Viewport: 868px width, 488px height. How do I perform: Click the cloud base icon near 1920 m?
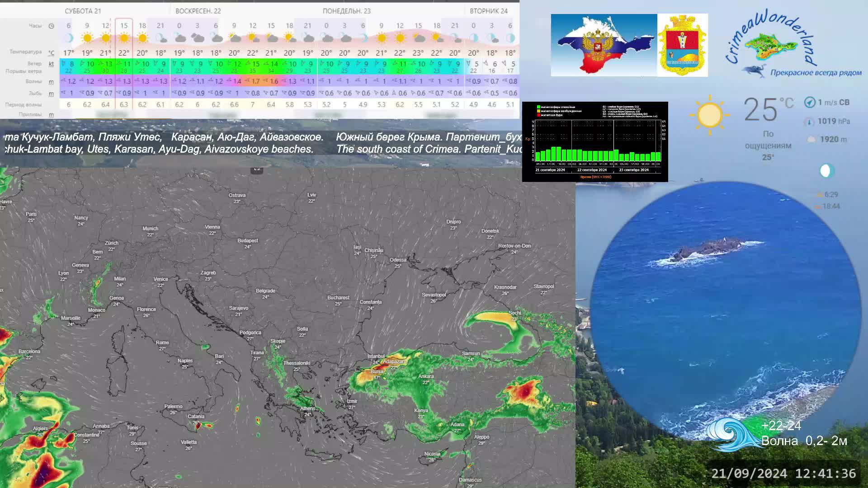(811, 140)
